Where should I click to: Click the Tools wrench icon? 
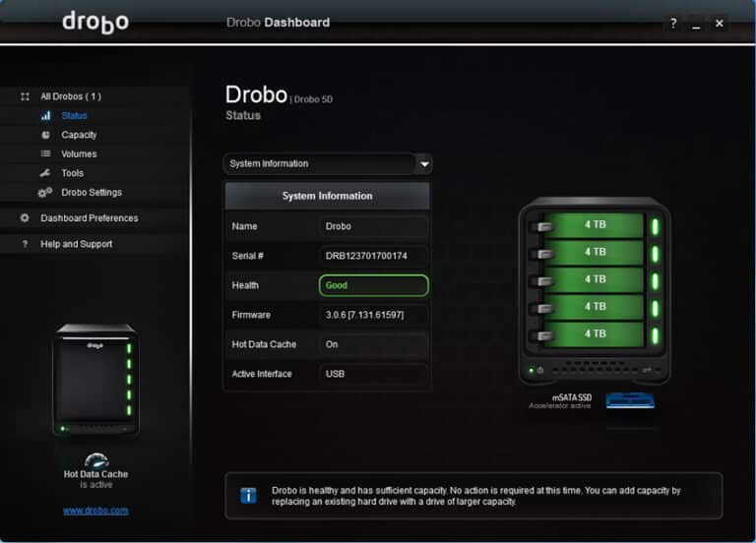coord(45,173)
